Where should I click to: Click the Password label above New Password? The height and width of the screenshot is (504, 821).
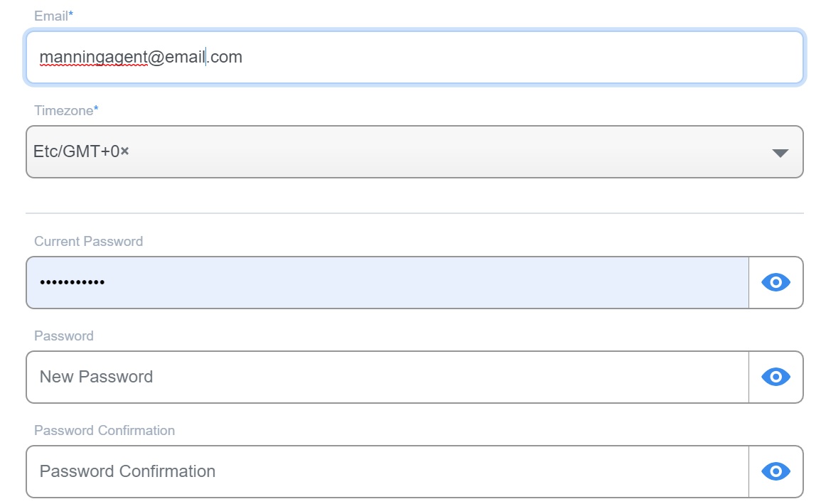click(x=64, y=336)
